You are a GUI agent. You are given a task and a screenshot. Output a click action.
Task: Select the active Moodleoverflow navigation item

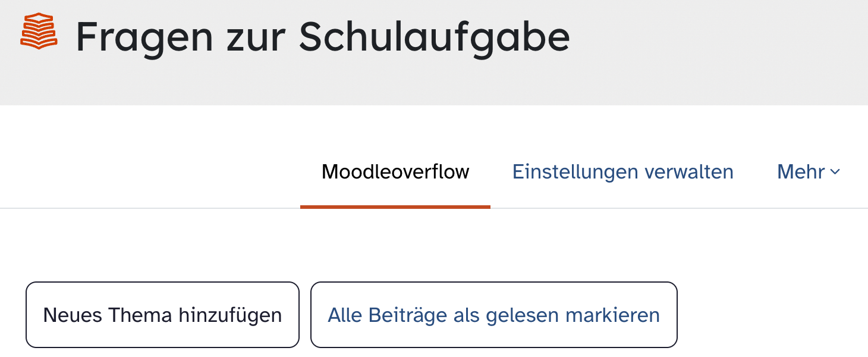click(395, 173)
